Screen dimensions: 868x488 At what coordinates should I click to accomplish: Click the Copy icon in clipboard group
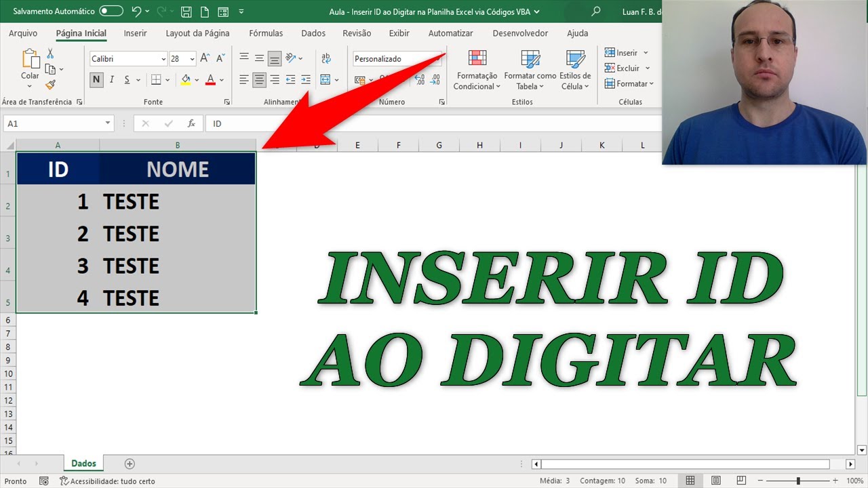50,69
